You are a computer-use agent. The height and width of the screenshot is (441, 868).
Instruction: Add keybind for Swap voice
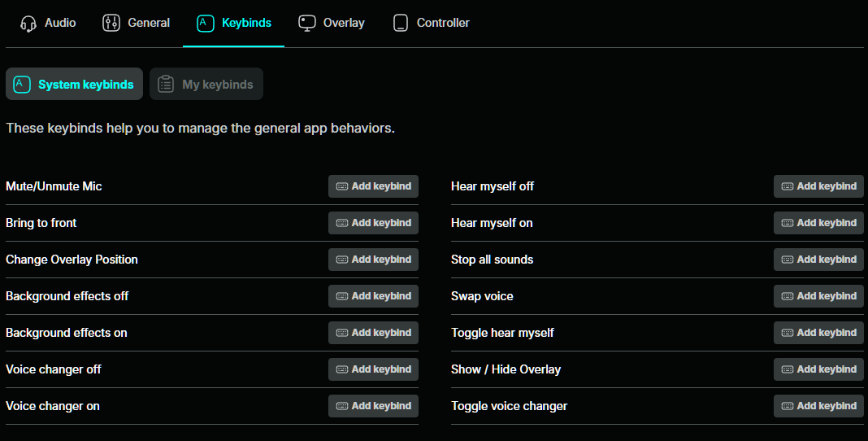818,296
